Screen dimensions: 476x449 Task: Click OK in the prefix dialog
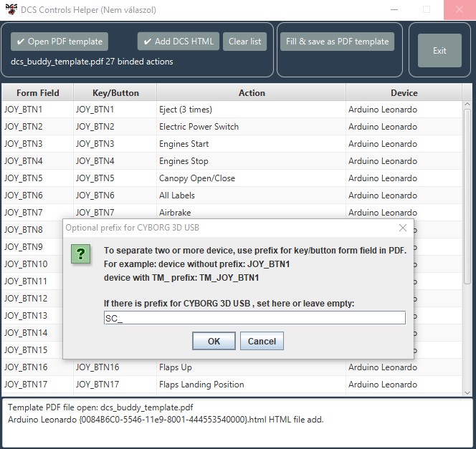[x=214, y=341]
